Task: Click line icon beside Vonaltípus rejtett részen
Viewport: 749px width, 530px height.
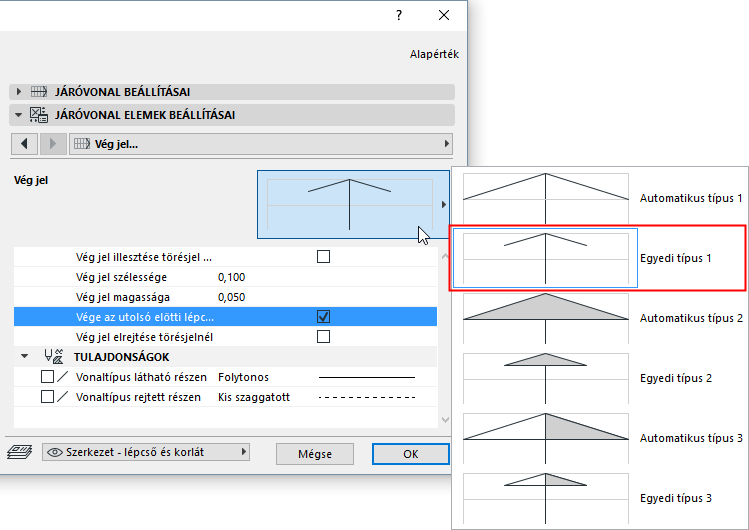Action: tap(63, 397)
